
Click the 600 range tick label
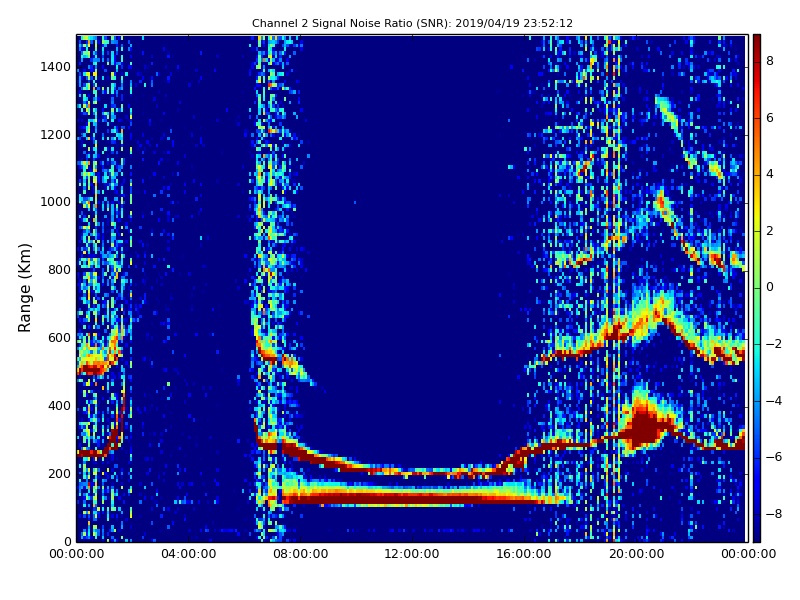59,338
